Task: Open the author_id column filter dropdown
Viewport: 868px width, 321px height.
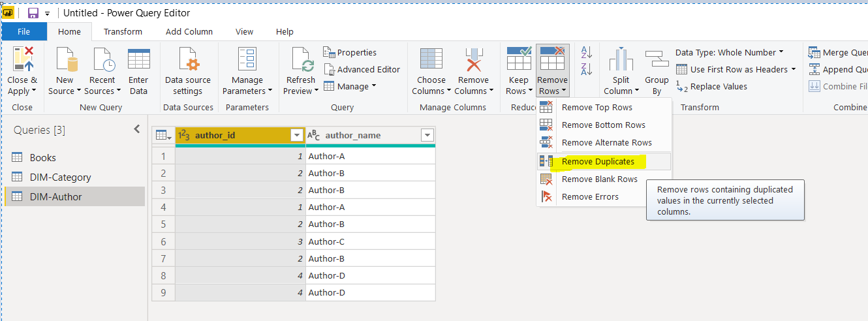Action: pos(296,135)
